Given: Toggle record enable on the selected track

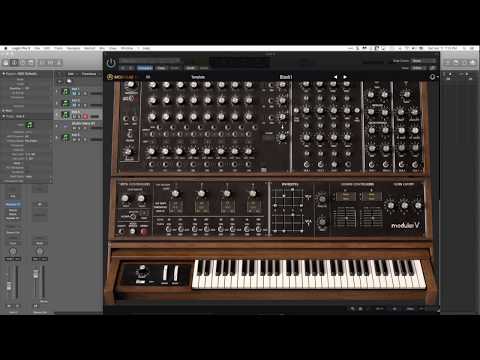Looking at the screenshot, I should pos(85,116).
